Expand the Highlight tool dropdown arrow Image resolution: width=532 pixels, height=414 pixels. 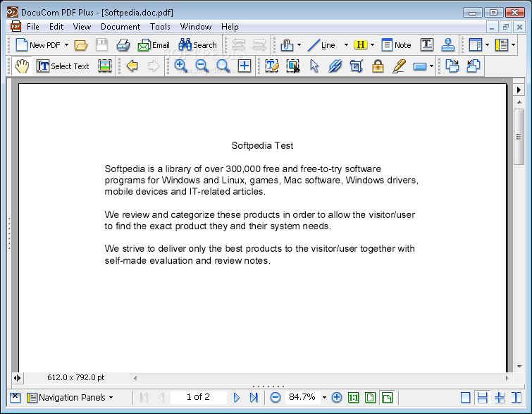pyautogui.click(x=372, y=45)
